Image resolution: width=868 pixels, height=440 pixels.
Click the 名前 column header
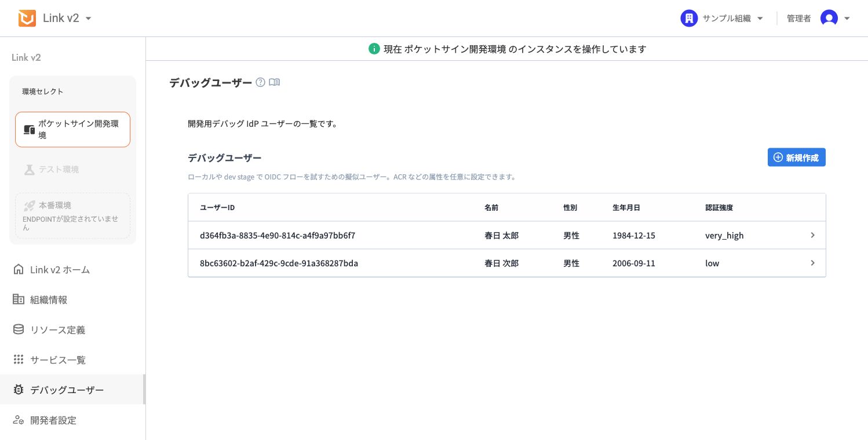coord(491,207)
